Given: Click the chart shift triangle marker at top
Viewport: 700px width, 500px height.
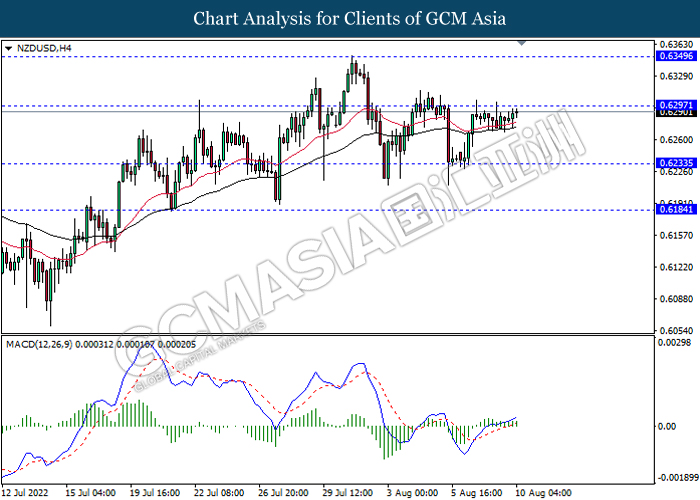Looking at the screenshot, I should pos(521,43).
